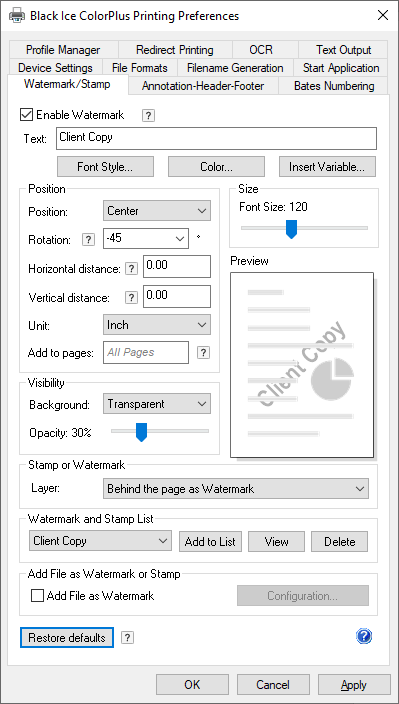The width and height of the screenshot is (399, 704).
Task: Click the Cancel button
Action: pos(273,685)
